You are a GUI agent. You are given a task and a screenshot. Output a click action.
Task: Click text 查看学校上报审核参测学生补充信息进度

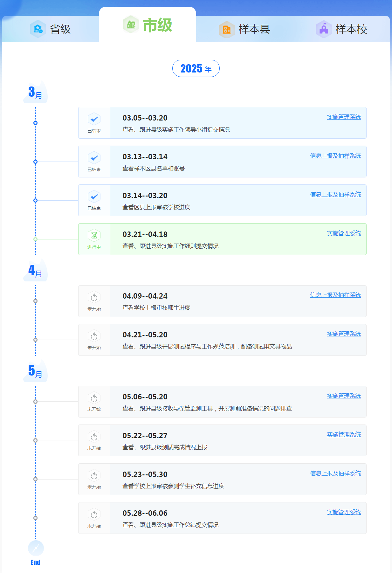pos(173,486)
